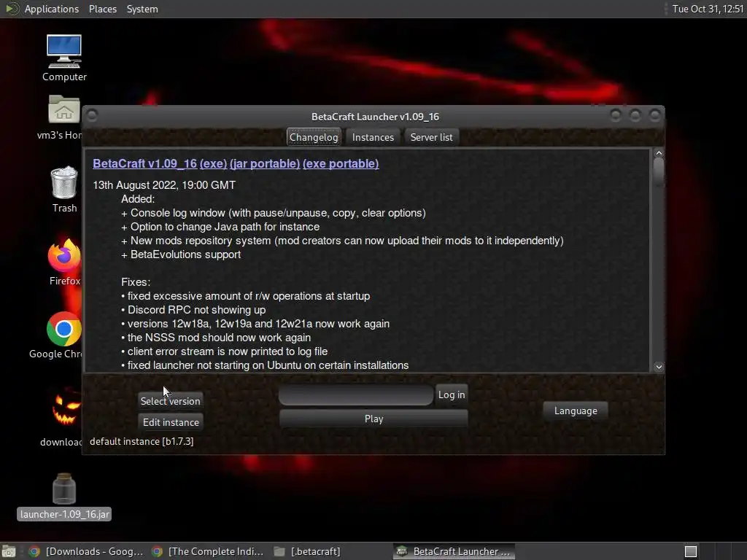Viewport: 747px width, 560px height.
Task: Click the changelog scrollbar thumb
Action: (659, 172)
